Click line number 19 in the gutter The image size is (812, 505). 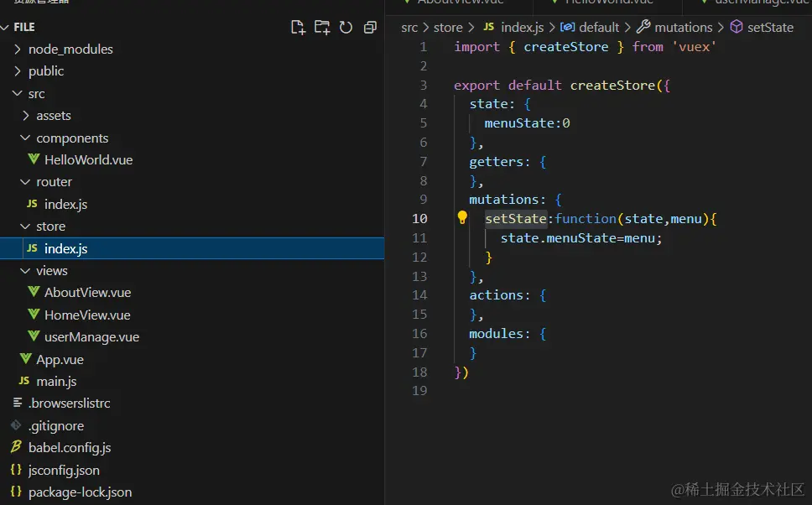point(419,391)
